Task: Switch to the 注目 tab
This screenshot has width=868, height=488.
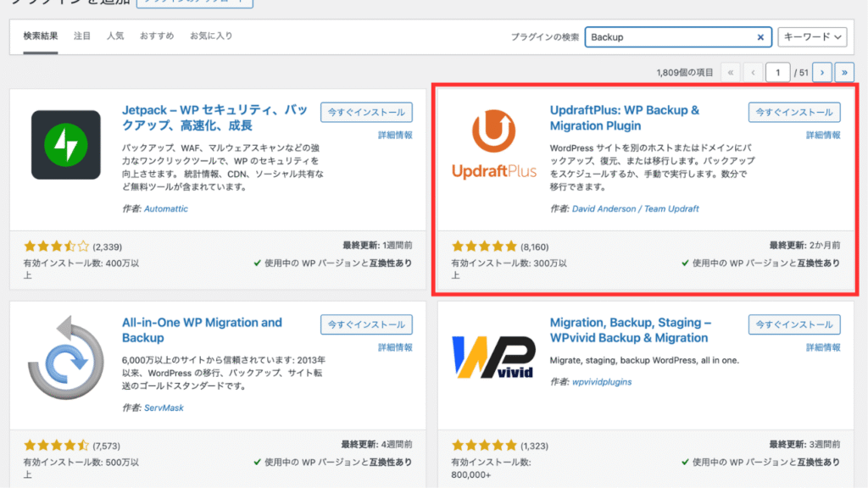Action: [82, 36]
